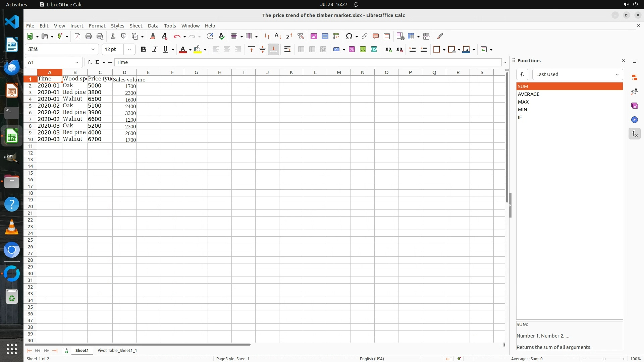644x362 pixels.
Task: Expand the font size dropdown
Action: (129, 50)
